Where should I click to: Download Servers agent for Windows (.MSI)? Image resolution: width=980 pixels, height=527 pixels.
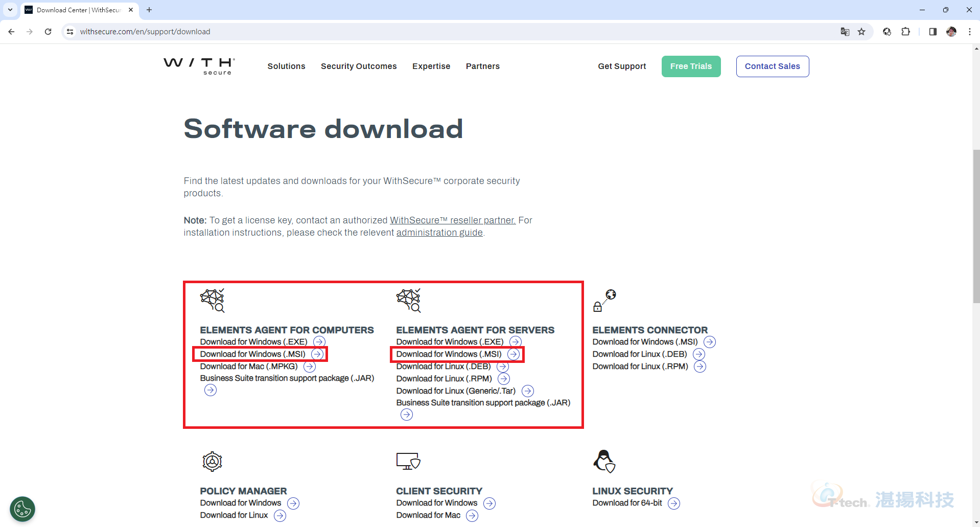point(449,354)
